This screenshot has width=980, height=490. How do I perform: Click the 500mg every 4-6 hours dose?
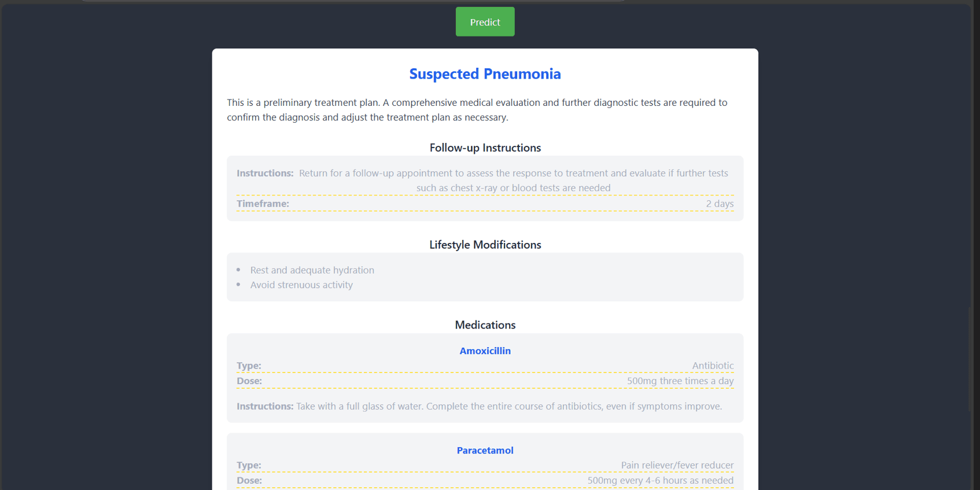pos(661,480)
